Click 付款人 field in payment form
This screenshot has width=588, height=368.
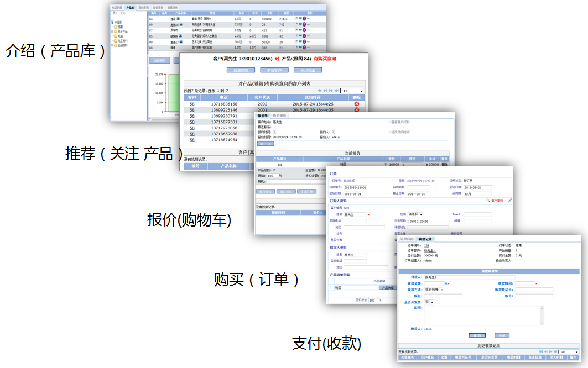click(x=470, y=277)
